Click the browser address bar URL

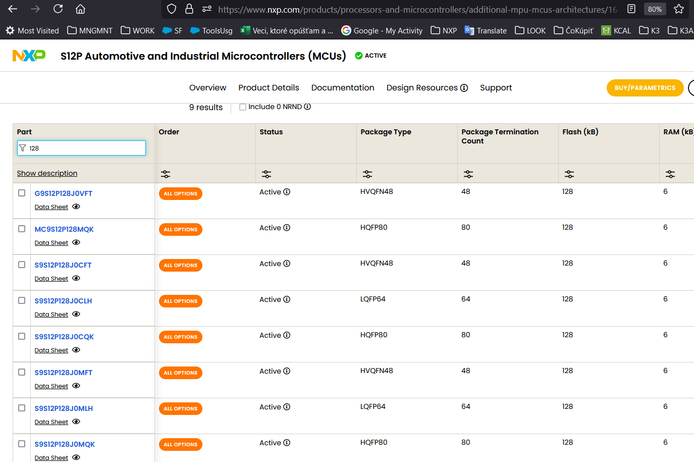pyautogui.click(x=417, y=9)
